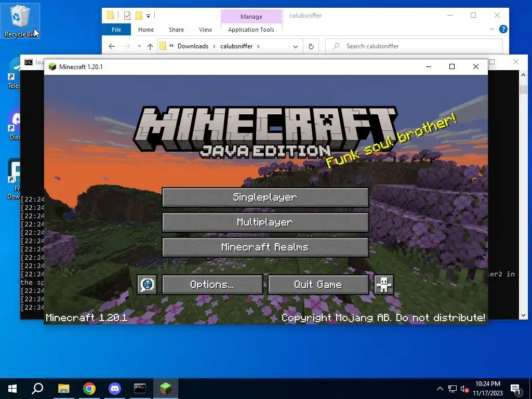
Task: Switch to Minecraft taskbar item
Action: [166, 389]
